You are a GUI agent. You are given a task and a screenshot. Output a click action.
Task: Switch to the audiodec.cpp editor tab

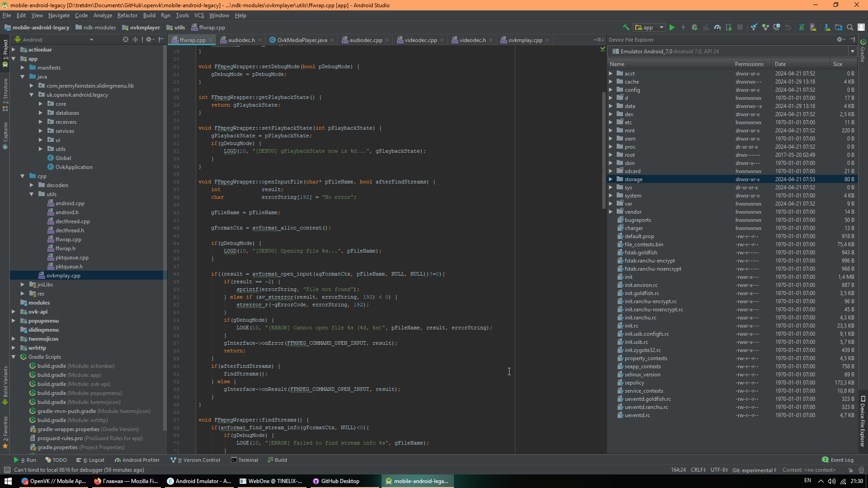(x=365, y=40)
